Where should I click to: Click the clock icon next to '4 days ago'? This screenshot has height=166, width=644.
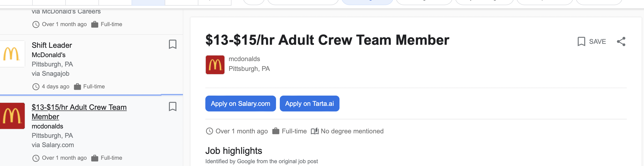coord(36,87)
